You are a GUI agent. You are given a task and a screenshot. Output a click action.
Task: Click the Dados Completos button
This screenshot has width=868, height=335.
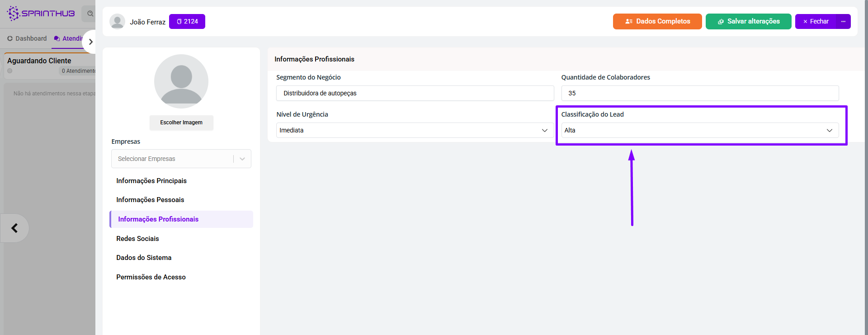pos(657,21)
